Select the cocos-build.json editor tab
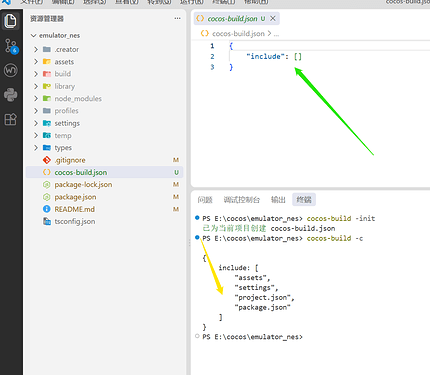Viewport: 430px width, 375px height. pos(237,18)
